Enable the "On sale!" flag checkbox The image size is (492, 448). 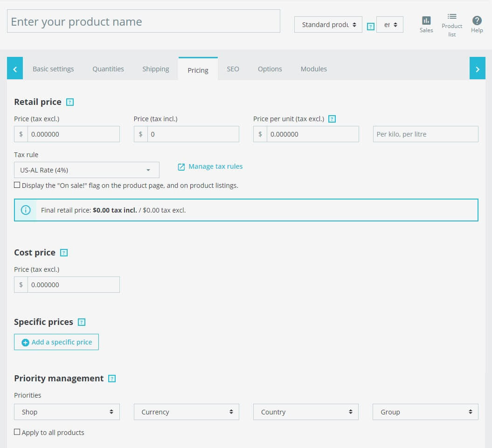click(17, 185)
